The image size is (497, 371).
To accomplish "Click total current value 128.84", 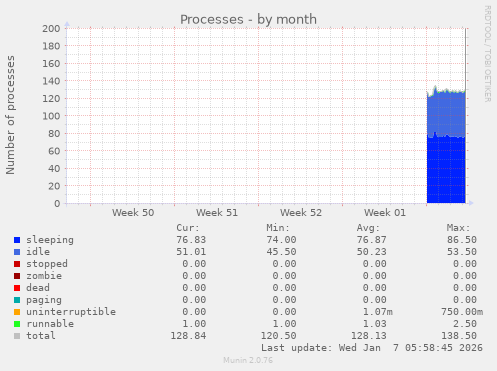I will 188,336.
